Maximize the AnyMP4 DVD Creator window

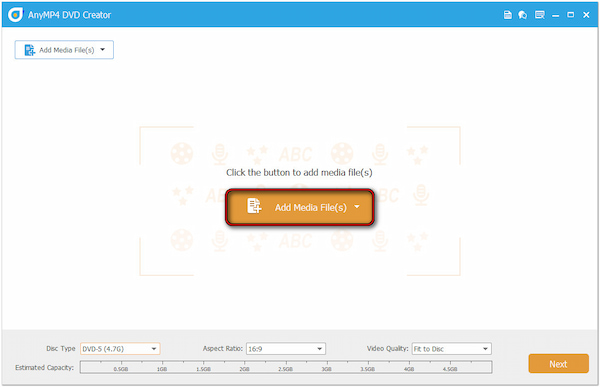571,15
